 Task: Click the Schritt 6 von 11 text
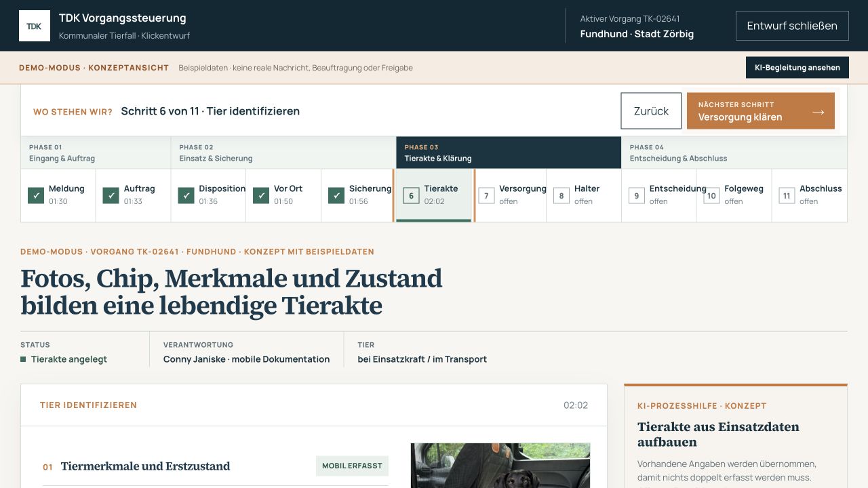159,111
